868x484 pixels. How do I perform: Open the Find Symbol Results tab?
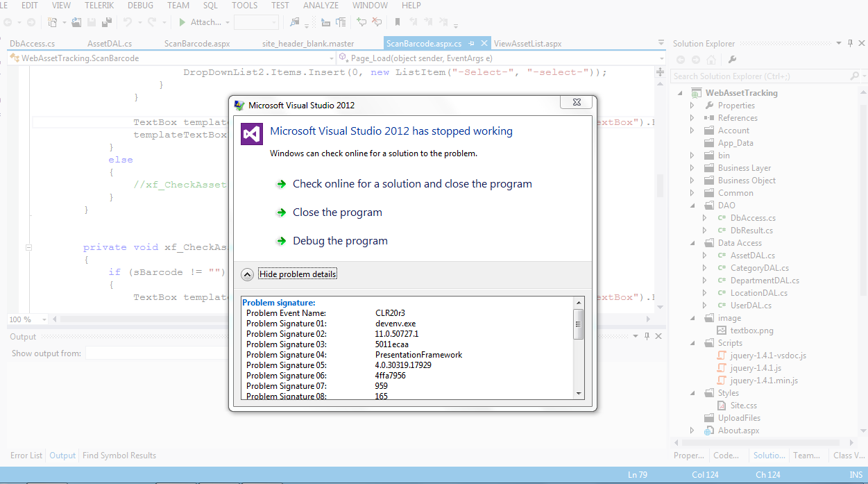[x=119, y=456]
